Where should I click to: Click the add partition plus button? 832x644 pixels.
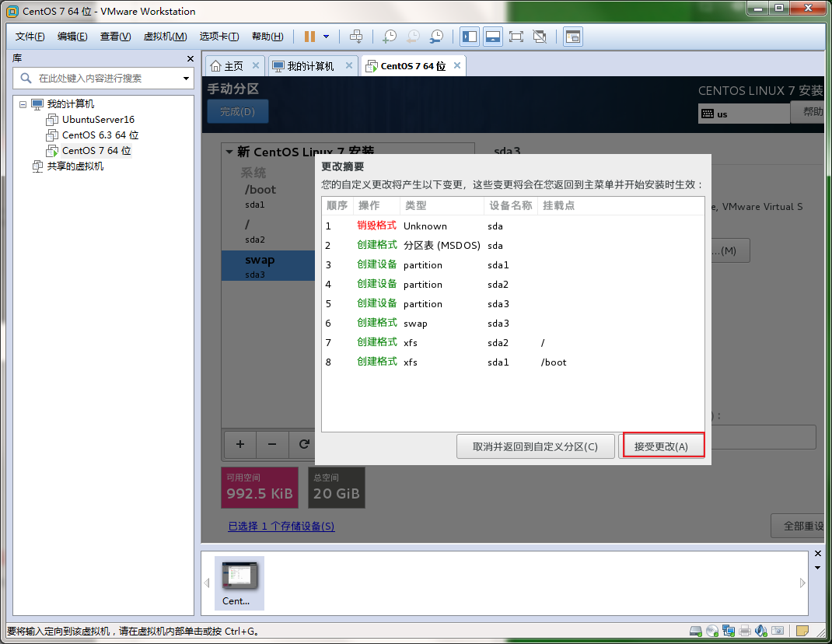click(x=239, y=444)
